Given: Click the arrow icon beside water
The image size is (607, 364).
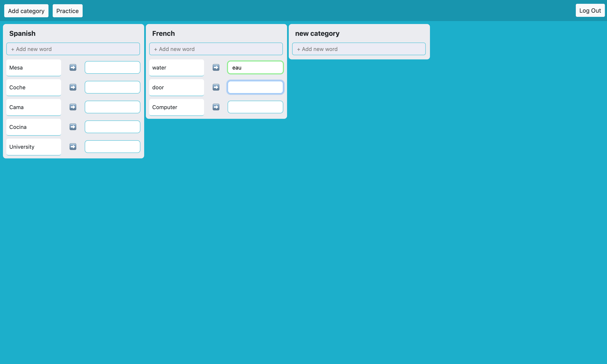Looking at the screenshot, I should pyautogui.click(x=216, y=67).
